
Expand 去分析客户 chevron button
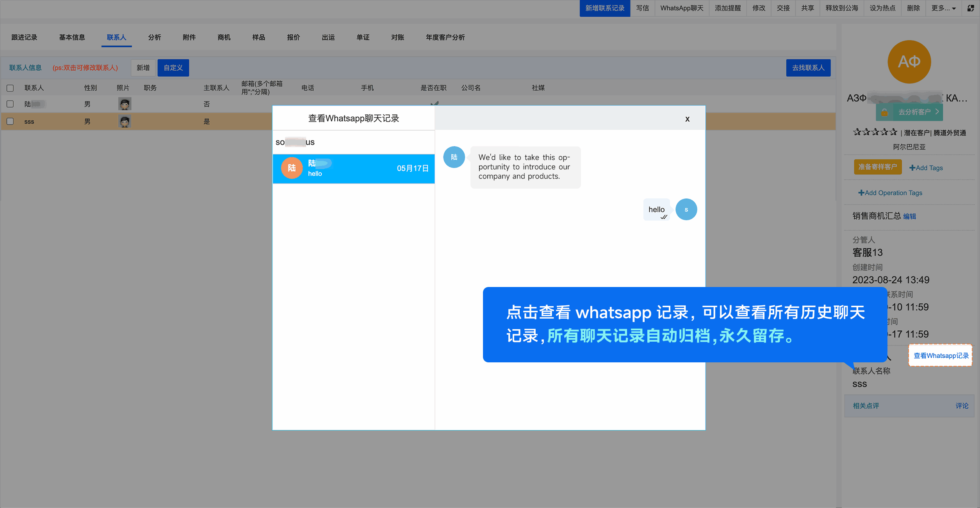(x=937, y=112)
